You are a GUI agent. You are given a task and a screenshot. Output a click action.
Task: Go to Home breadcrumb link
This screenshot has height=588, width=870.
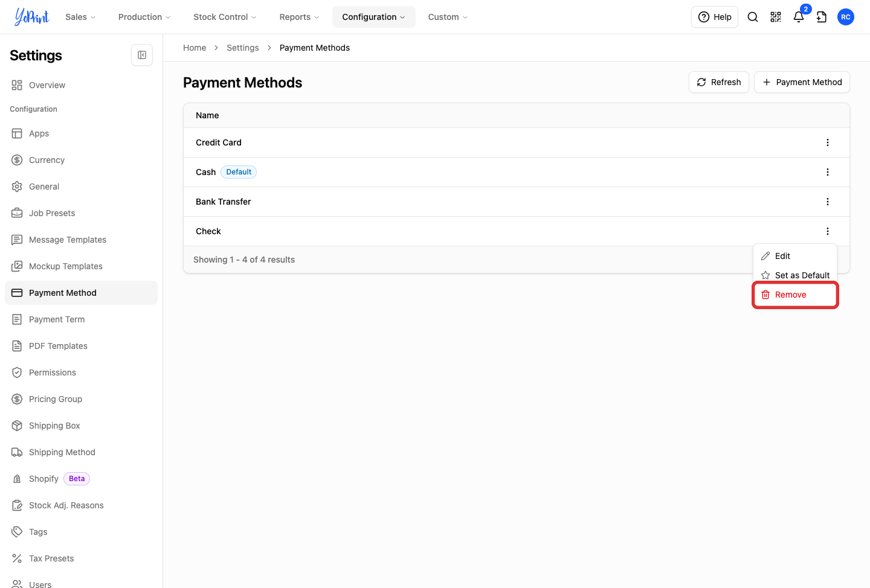point(195,48)
